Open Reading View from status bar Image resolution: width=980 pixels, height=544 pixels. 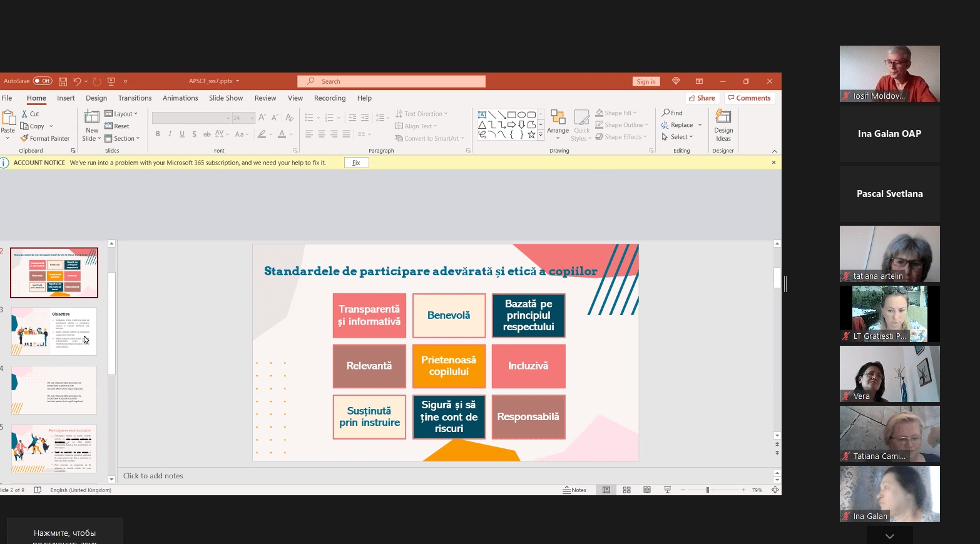[647, 490]
